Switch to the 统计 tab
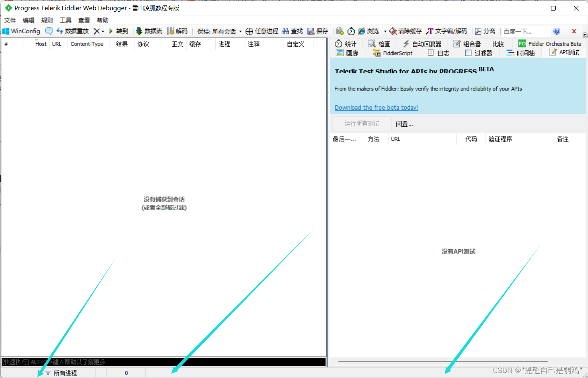 pos(346,44)
